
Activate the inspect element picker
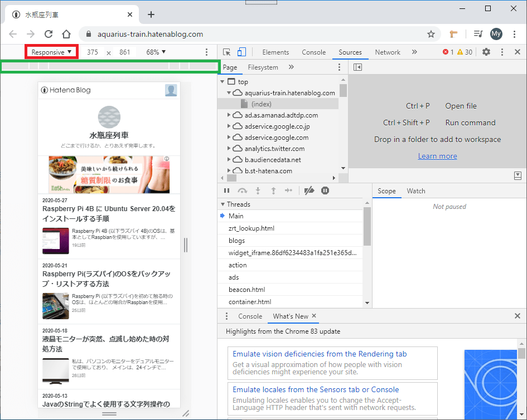point(227,52)
